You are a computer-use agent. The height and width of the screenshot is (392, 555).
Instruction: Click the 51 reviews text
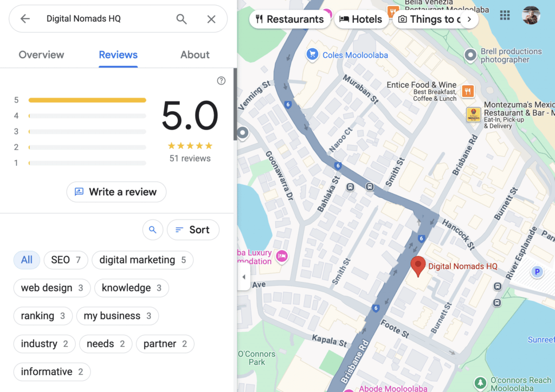(190, 158)
